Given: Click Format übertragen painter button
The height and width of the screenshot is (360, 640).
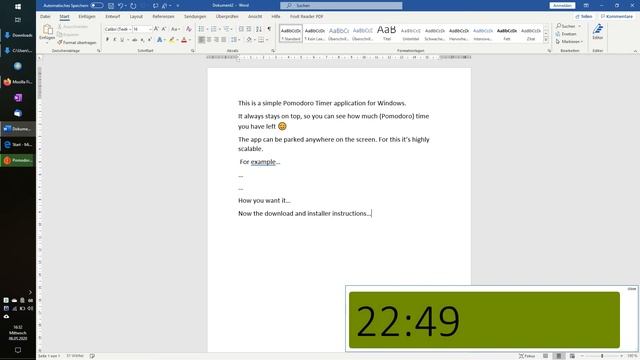Looking at the screenshot, I should click(77, 42).
